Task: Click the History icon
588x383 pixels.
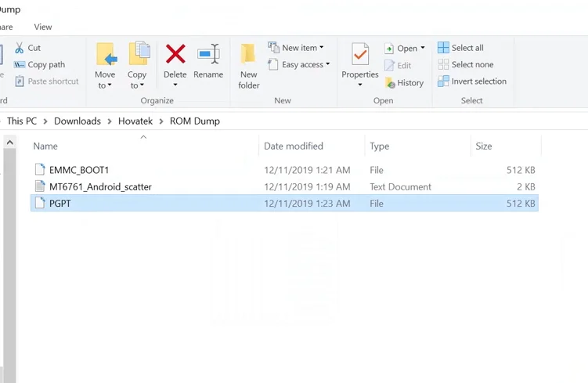Action: tap(390, 82)
